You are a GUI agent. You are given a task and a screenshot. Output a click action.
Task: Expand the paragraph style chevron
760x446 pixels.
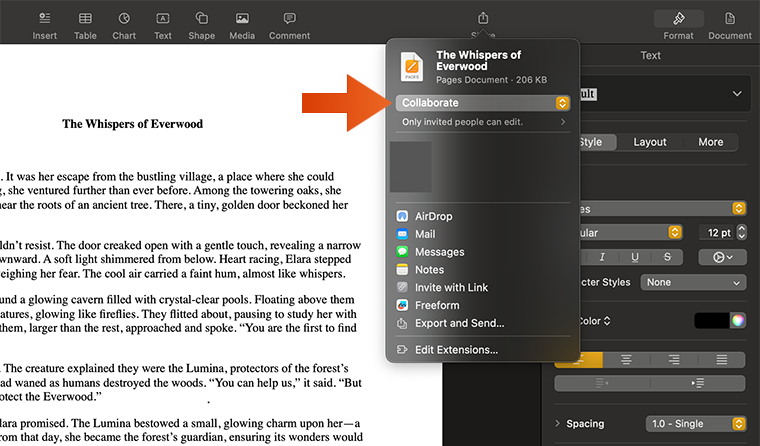pyautogui.click(x=737, y=94)
